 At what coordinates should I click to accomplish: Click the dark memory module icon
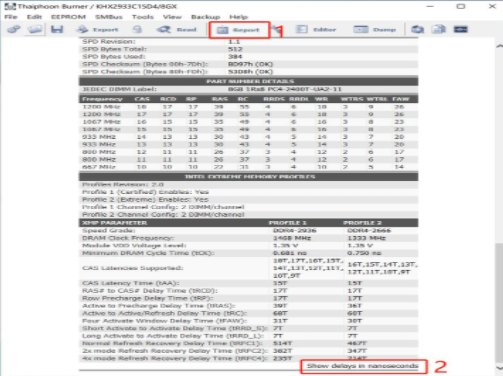click(461, 29)
